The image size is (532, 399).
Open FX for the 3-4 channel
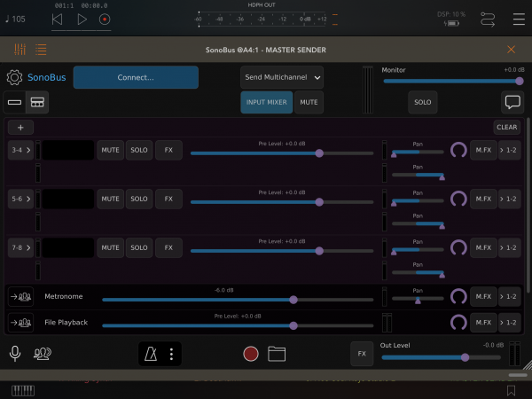(x=168, y=150)
